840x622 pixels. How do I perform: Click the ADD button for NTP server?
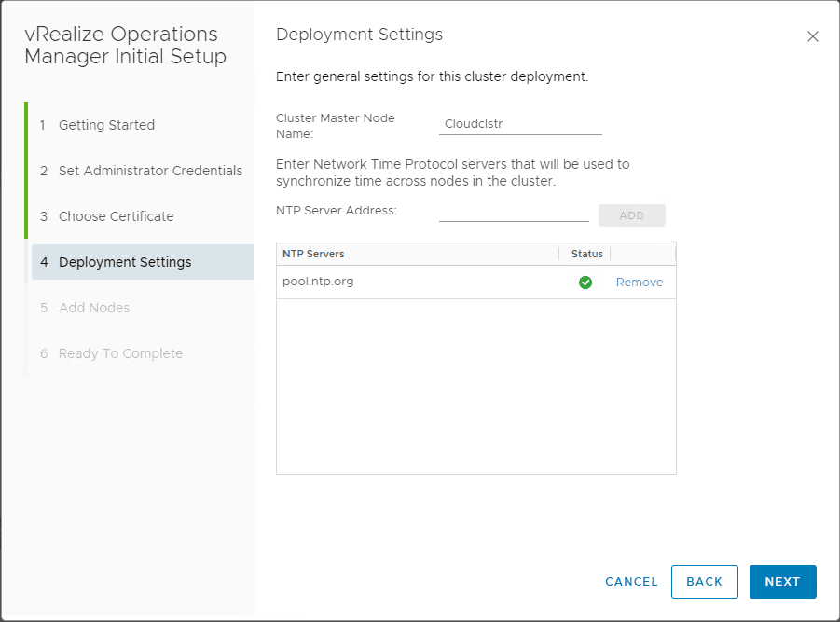631,215
